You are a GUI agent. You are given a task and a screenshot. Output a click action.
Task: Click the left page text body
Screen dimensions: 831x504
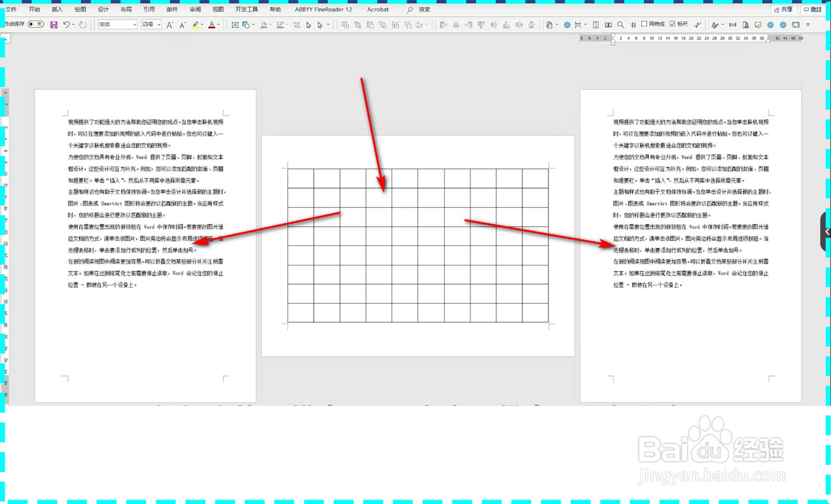pyautogui.click(x=145, y=203)
